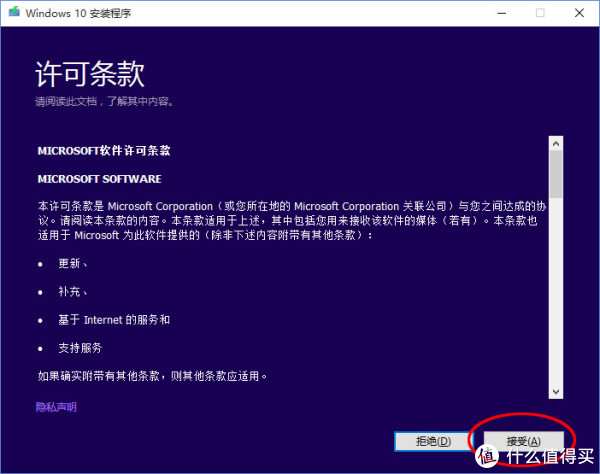Click the 许可条款 heading
Image resolution: width=600 pixels, height=474 pixels.
coord(90,74)
